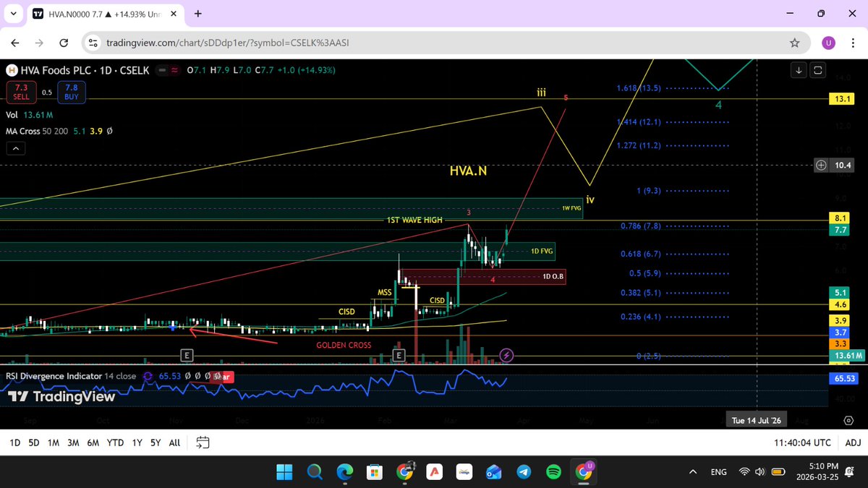The width and height of the screenshot is (868, 488).
Task: Select the 1Y date range
Action: [137, 442]
